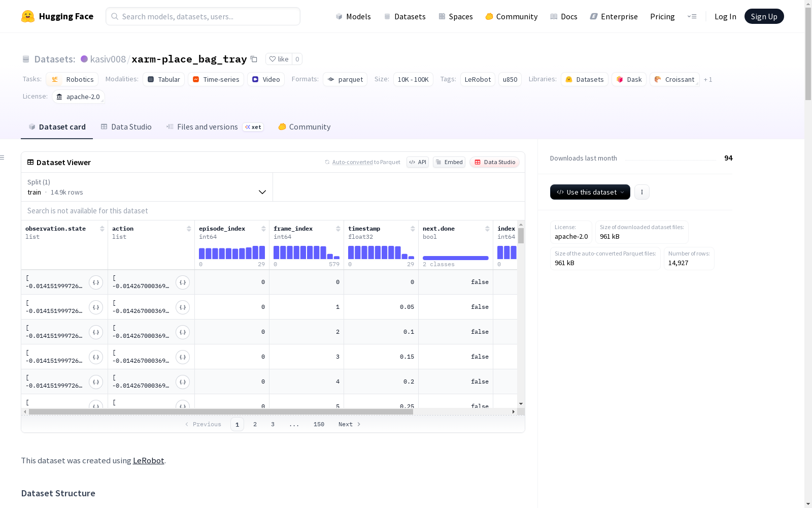The image size is (812, 508).
Task: Click sort arrows on the next.done column
Action: pos(487,229)
